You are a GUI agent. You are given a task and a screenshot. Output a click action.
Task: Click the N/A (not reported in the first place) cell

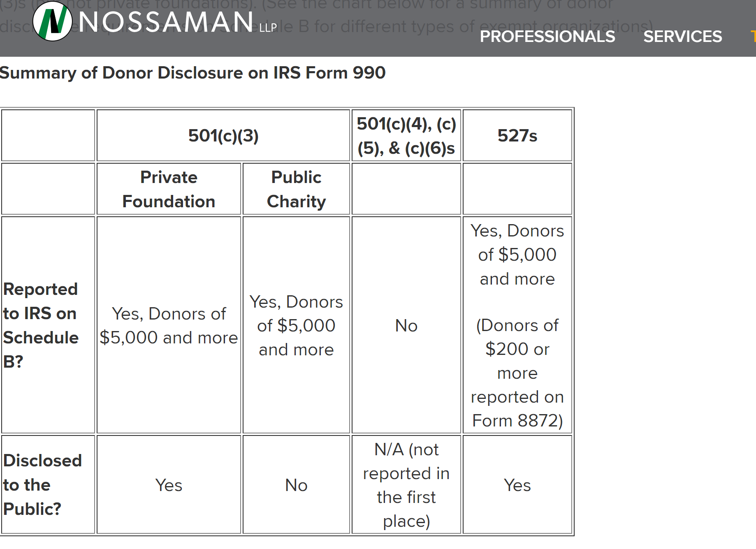[406, 485]
